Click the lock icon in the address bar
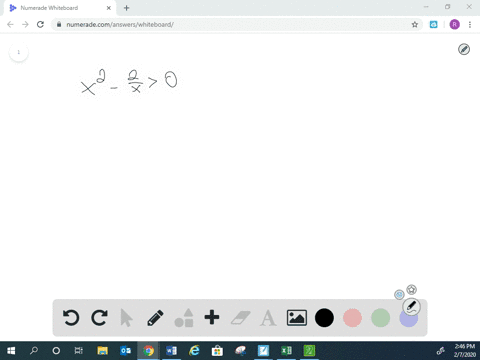This screenshot has height=360, width=480. point(59,24)
